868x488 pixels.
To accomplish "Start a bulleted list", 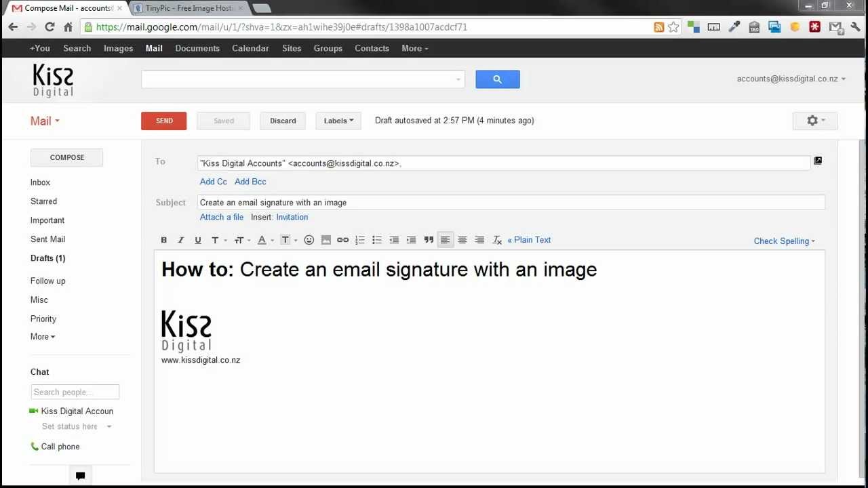I will 377,240.
